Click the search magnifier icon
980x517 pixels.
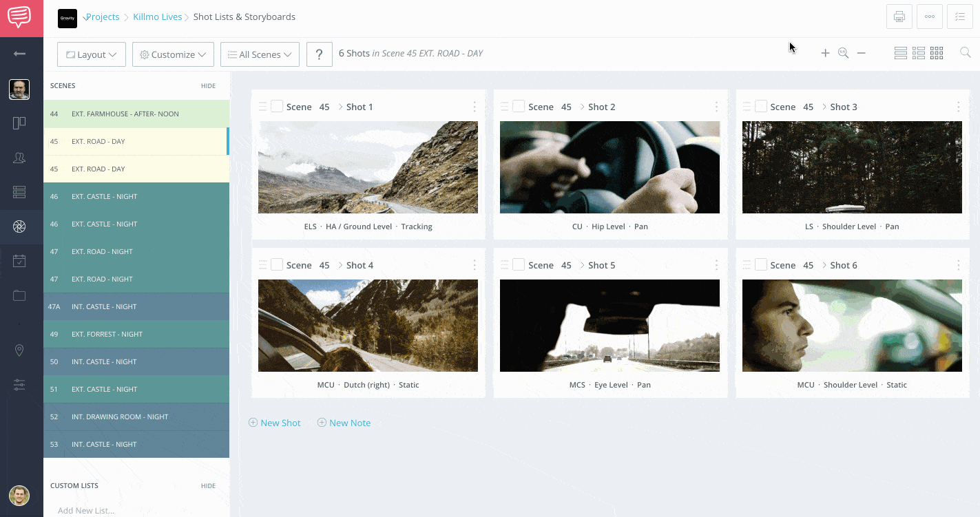tap(966, 52)
